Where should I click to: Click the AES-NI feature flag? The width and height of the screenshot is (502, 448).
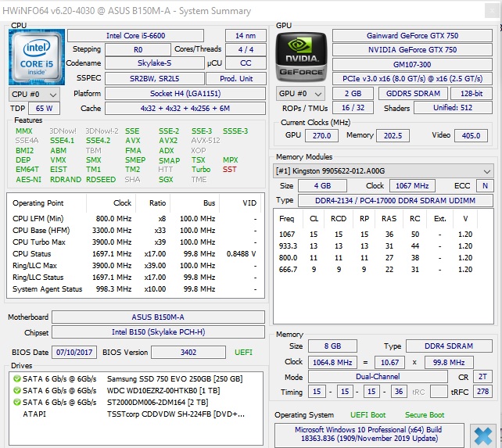(28, 179)
